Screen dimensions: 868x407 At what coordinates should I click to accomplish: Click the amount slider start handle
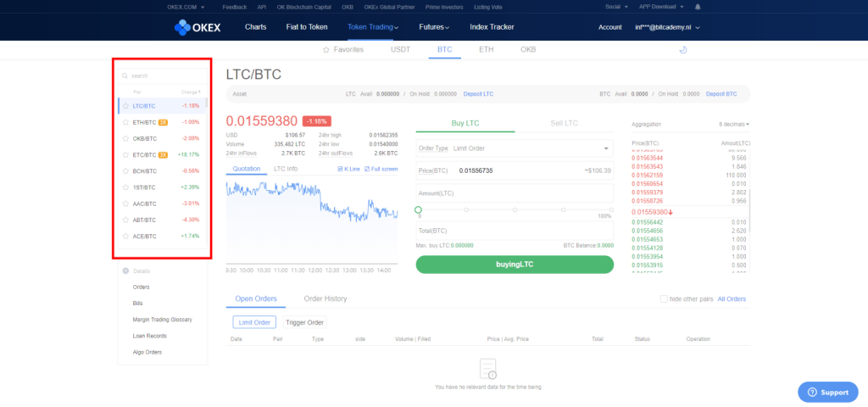click(418, 210)
